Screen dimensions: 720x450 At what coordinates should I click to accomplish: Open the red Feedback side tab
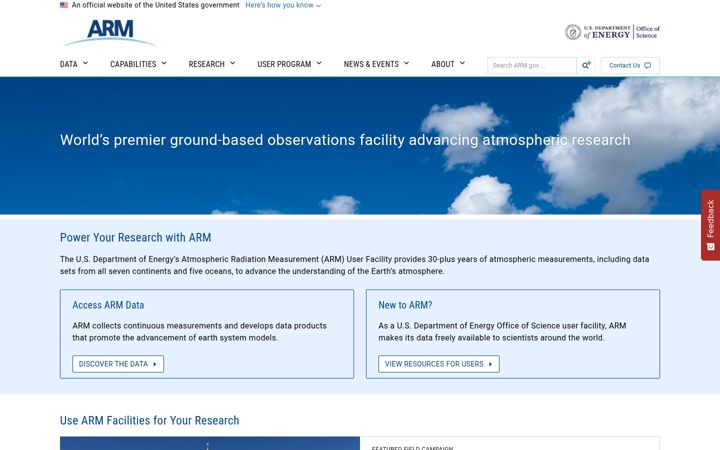tap(710, 225)
